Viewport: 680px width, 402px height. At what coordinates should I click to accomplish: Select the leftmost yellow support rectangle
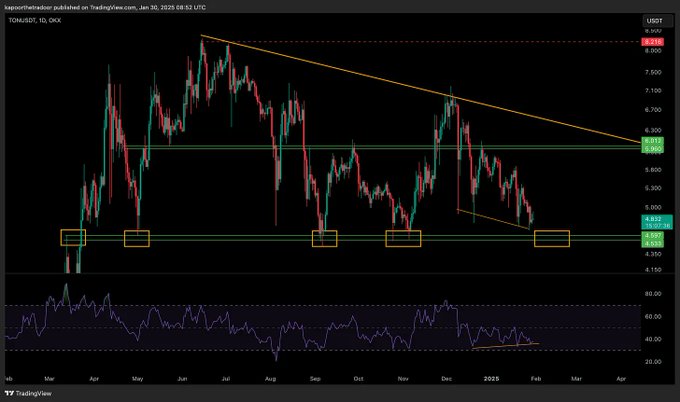(x=73, y=237)
